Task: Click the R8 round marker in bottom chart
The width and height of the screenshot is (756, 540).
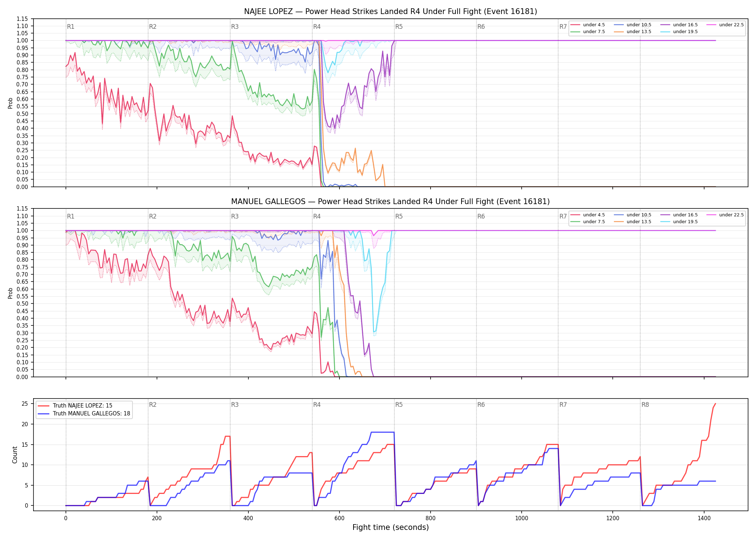Action: click(645, 405)
